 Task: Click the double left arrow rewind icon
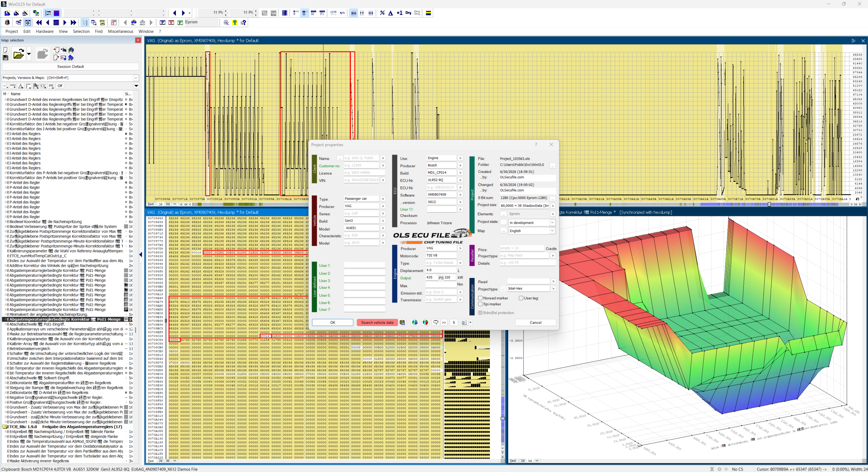[x=39, y=22]
